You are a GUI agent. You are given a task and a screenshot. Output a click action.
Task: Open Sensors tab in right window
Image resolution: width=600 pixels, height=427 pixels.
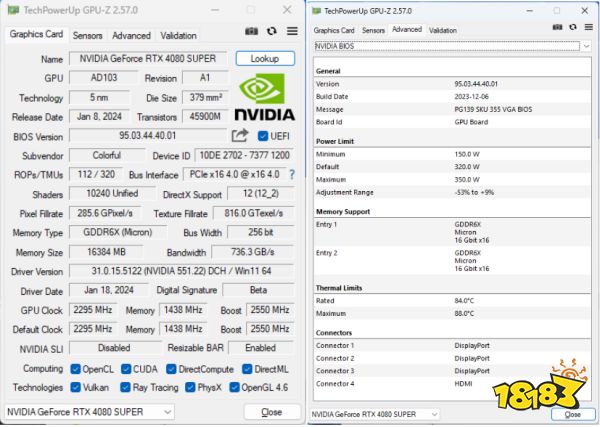(x=373, y=30)
